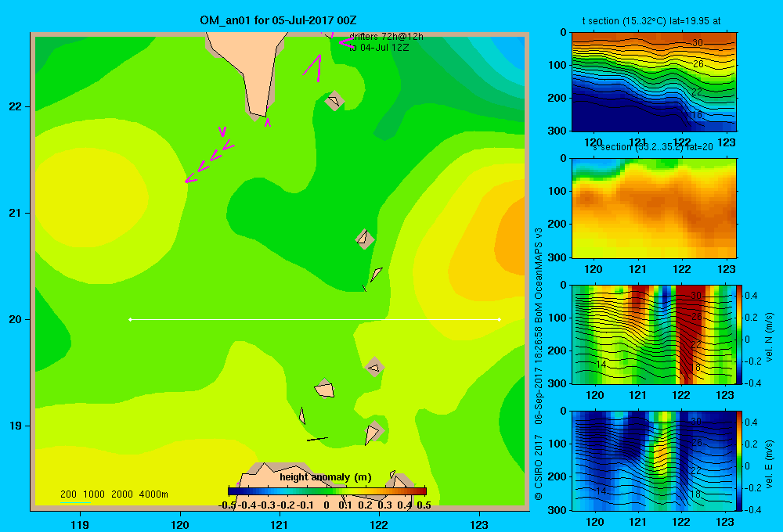
Task: Click the depth contour legend '200 1000 2000 4000m'
Action: coord(114,494)
